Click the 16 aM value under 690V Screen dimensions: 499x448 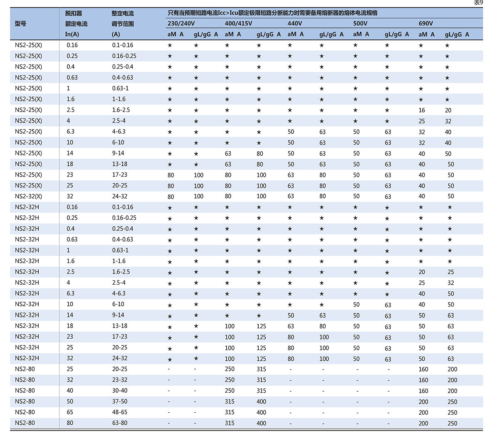422,110
